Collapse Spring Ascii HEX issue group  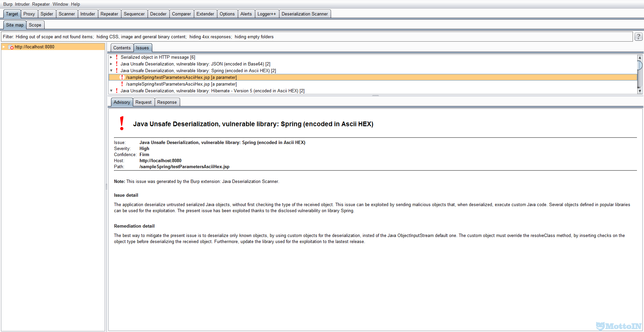click(x=111, y=70)
